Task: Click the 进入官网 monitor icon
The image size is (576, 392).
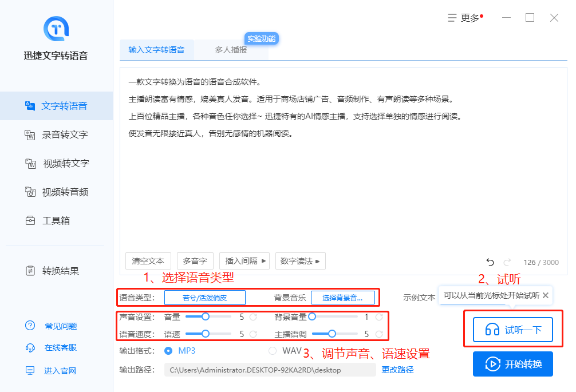Action: click(x=30, y=371)
